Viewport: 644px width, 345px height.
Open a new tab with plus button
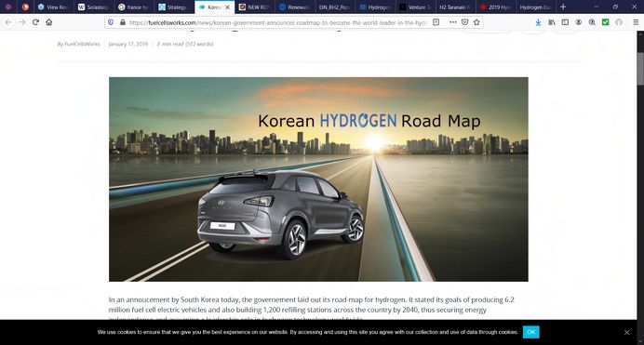coord(563,7)
